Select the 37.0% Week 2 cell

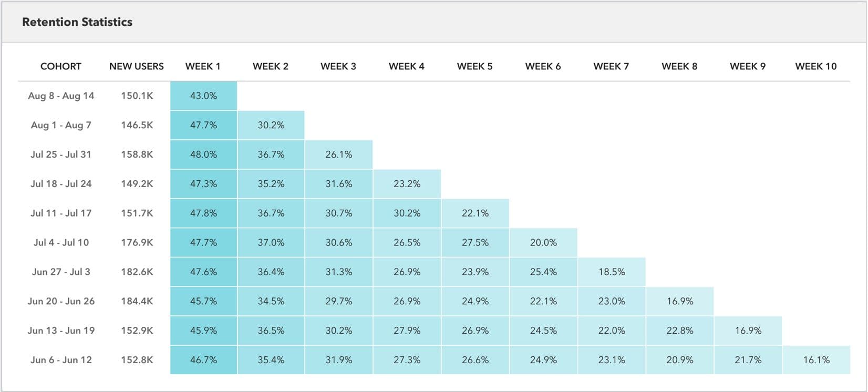pyautogui.click(x=271, y=242)
